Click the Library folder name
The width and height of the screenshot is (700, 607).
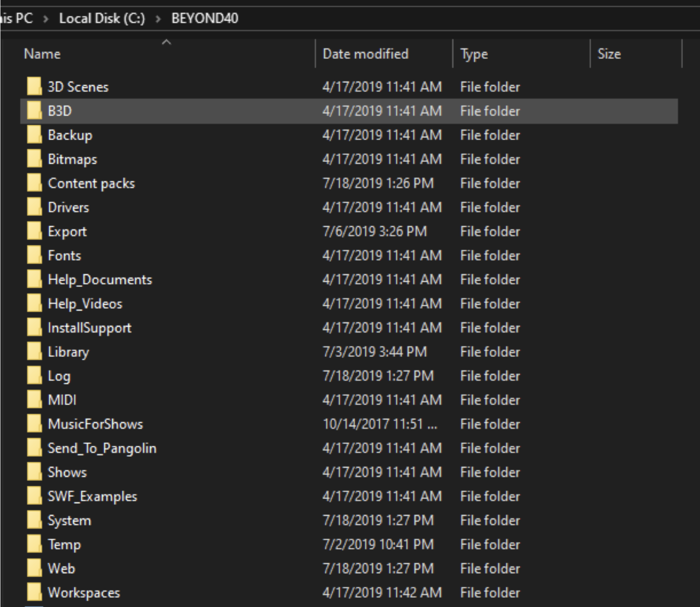(68, 352)
